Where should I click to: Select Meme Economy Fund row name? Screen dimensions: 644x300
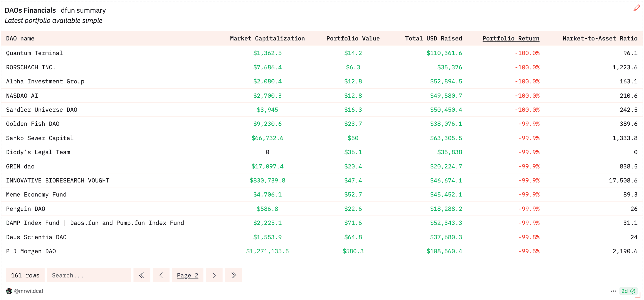[36, 195]
